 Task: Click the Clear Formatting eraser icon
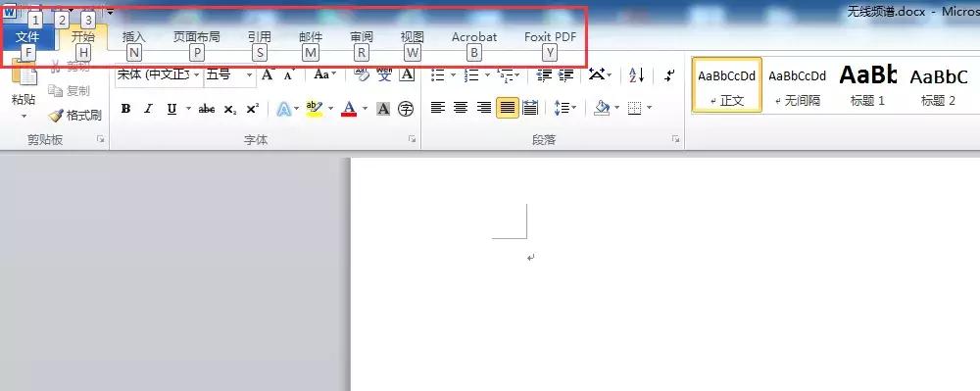362,74
